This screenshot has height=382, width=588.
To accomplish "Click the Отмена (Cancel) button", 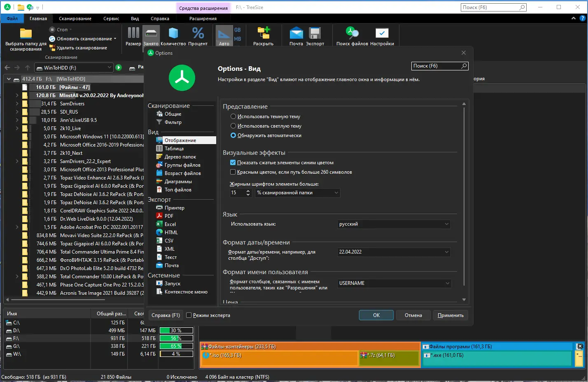I will [x=413, y=315].
